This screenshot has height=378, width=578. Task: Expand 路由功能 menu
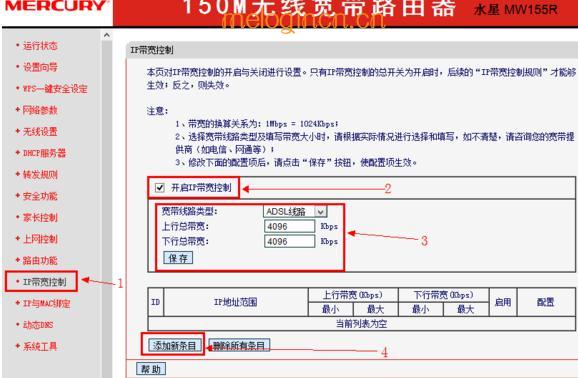click(x=40, y=260)
